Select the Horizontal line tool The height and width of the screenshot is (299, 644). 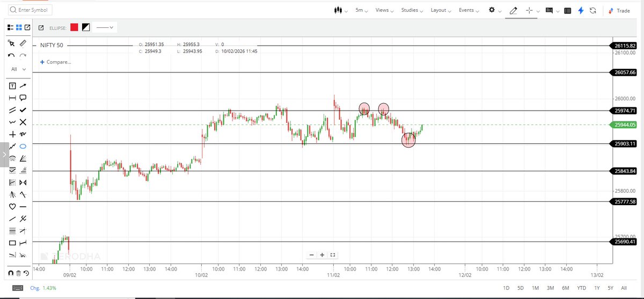click(23, 207)
